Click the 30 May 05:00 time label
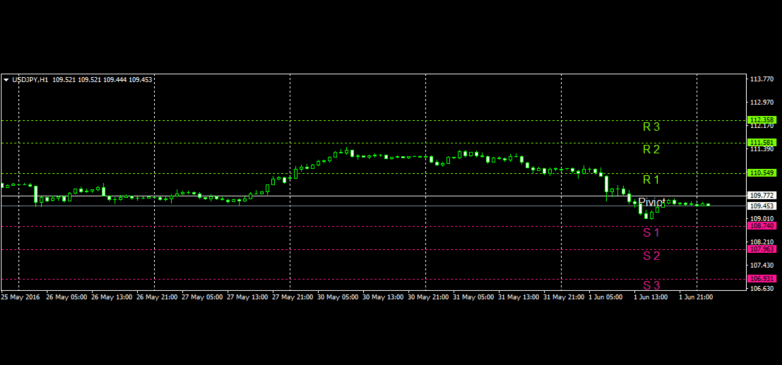Screen dimensions: 782x365 (338, 297)
